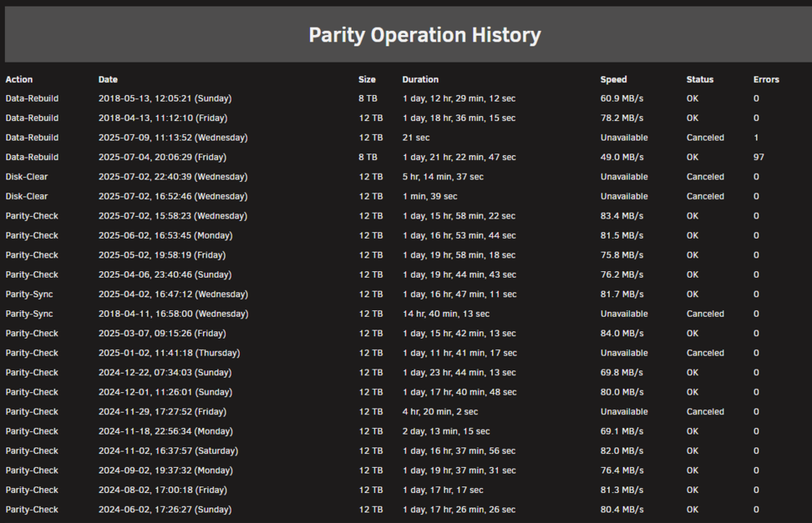The height and width of the screenshot is (523, 812).
Task: Click the Parity Operation History title
Action: [425, 35]
